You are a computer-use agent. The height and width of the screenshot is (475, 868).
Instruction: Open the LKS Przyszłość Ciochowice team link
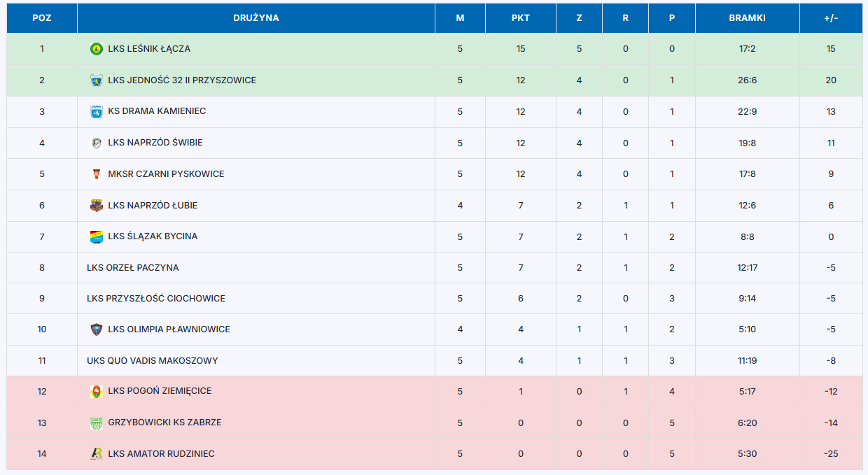(156, 299)
